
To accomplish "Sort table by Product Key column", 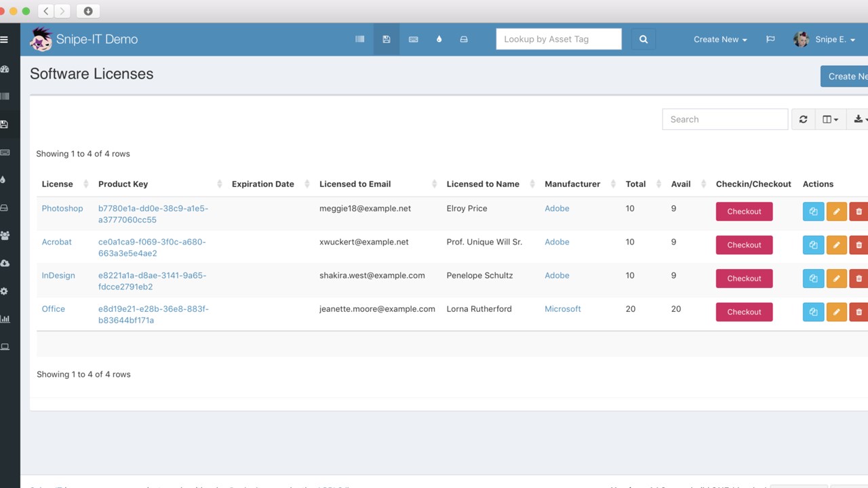I will [159, 184].
